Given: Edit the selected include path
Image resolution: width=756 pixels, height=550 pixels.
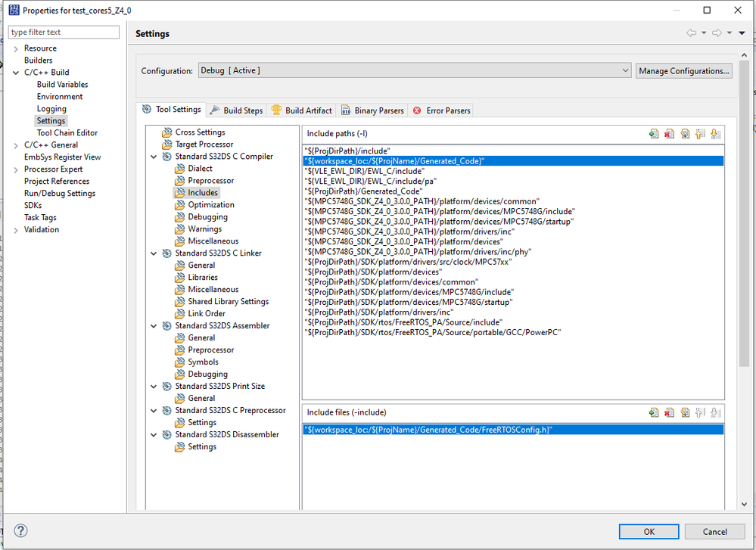Looking at the screenshot, I should pyautogui.click(x=685, y=134).
